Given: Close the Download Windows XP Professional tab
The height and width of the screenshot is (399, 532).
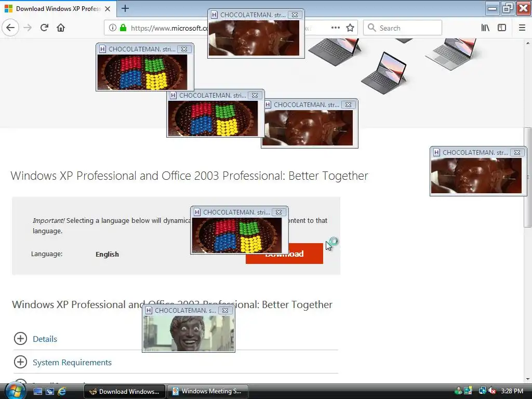Looking at the screenshot, I should (x=108, y=9).
